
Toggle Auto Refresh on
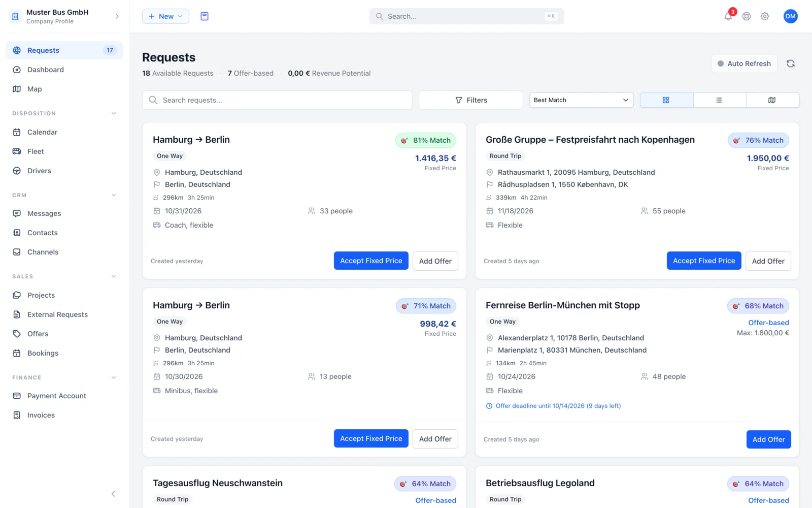pos(744,63)
